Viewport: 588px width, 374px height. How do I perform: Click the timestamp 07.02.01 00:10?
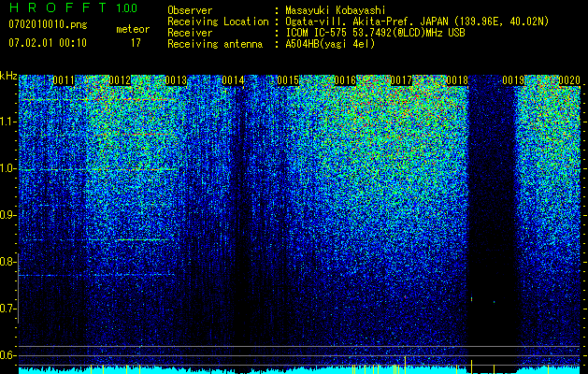pos(48,43)
